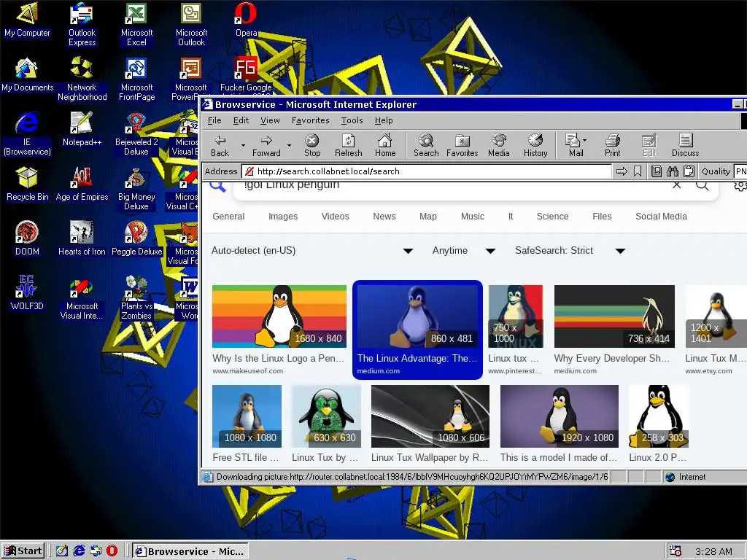The image size is (747, 560).
Task: Select the Peggle Deluxe desktop icon
Action: (x=136, y=238)
